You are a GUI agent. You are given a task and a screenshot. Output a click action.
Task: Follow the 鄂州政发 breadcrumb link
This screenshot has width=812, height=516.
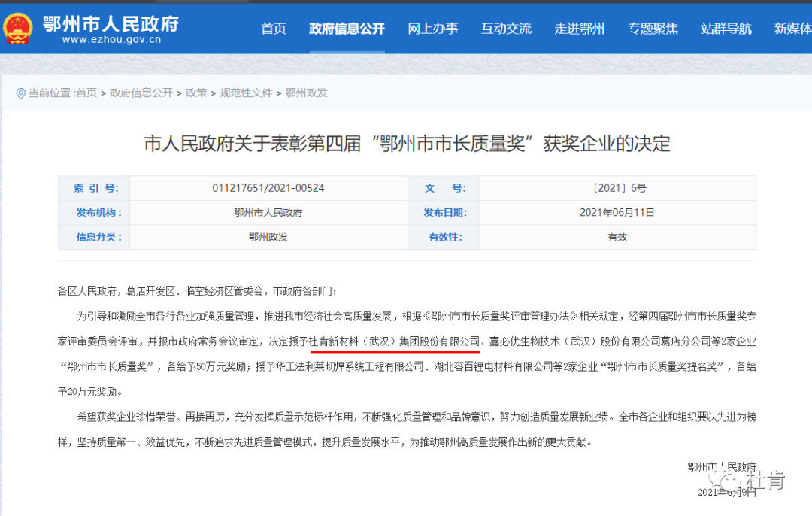coord(306,93)
